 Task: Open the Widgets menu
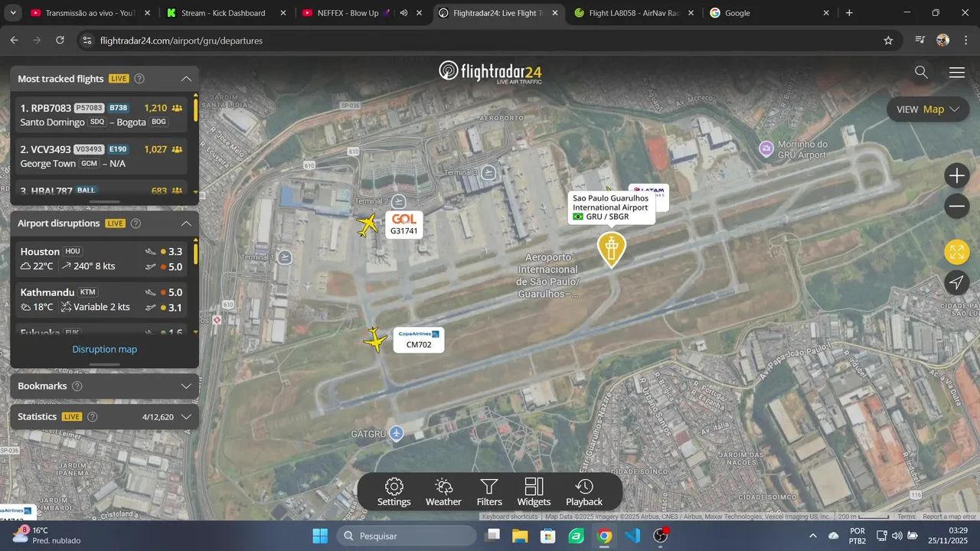pos(534,492)
